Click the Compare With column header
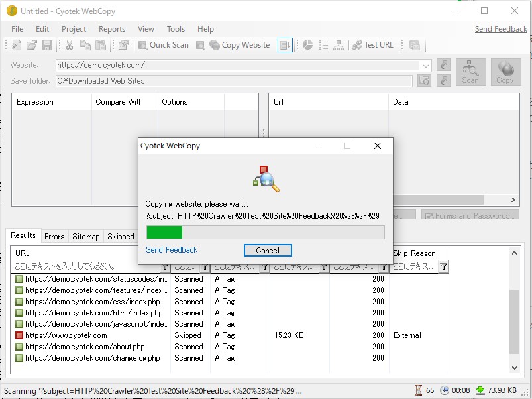Image resolution: width=532 pixels, height=399 pixels. point(125,102)
